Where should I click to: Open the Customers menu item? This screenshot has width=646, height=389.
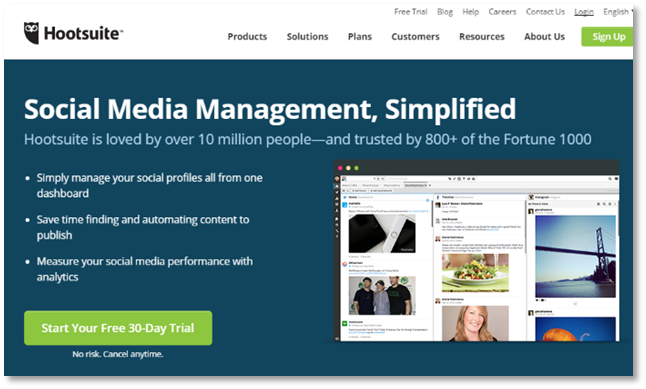click(x=415, y=37)
